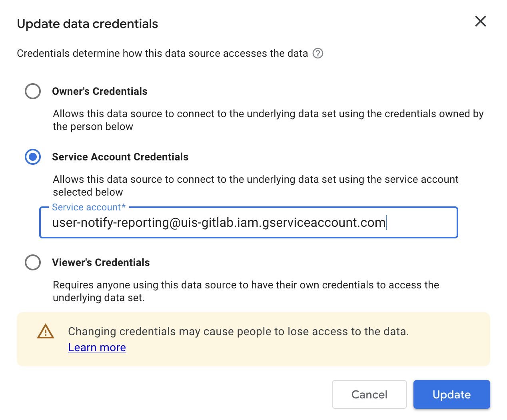Click the Viewer's Credentials heading text
The image size is (507, 420).
coord(101,262)
